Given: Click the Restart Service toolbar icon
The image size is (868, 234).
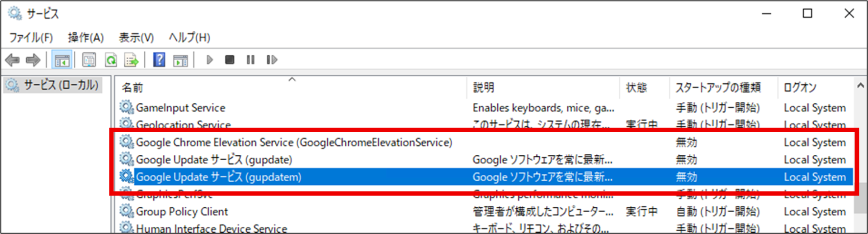Looking at the screenshot, I should (272, 60).
